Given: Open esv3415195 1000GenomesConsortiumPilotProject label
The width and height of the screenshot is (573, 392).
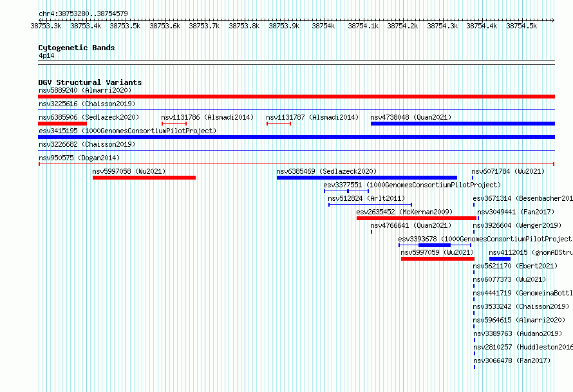Looking at the screenshot, I should [x=127, y=131].
